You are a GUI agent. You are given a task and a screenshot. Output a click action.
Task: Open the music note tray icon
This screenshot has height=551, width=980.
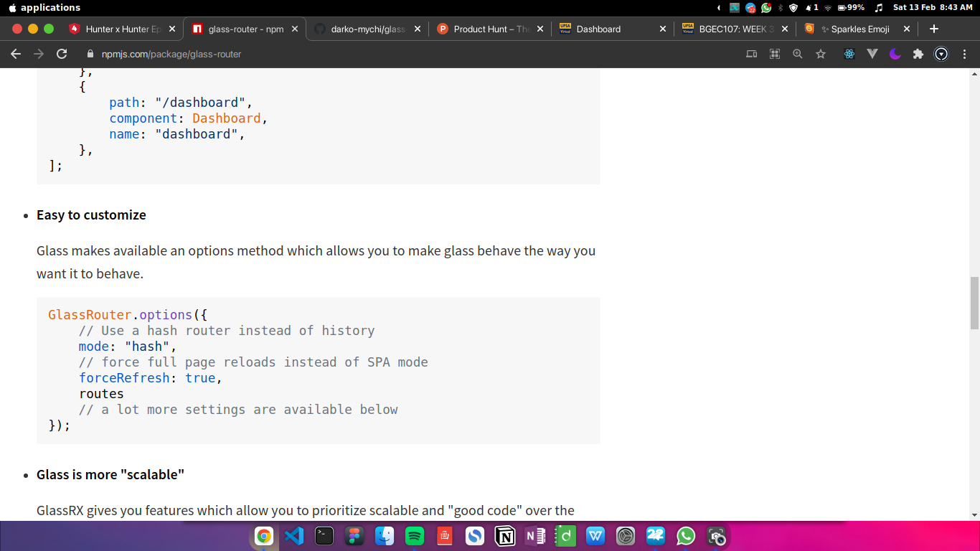point(879,7)
